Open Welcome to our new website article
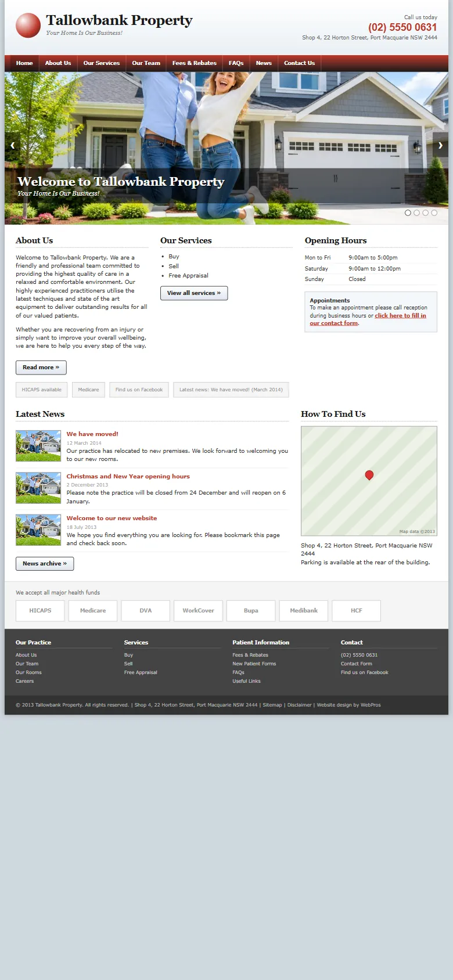This screenshot has height=980, width=453. click(112, 518)
